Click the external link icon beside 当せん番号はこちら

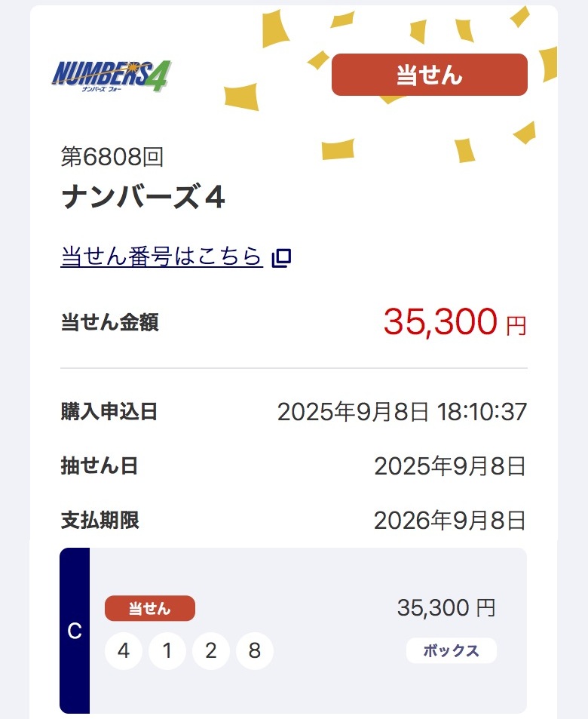click(x=281, y=258)
